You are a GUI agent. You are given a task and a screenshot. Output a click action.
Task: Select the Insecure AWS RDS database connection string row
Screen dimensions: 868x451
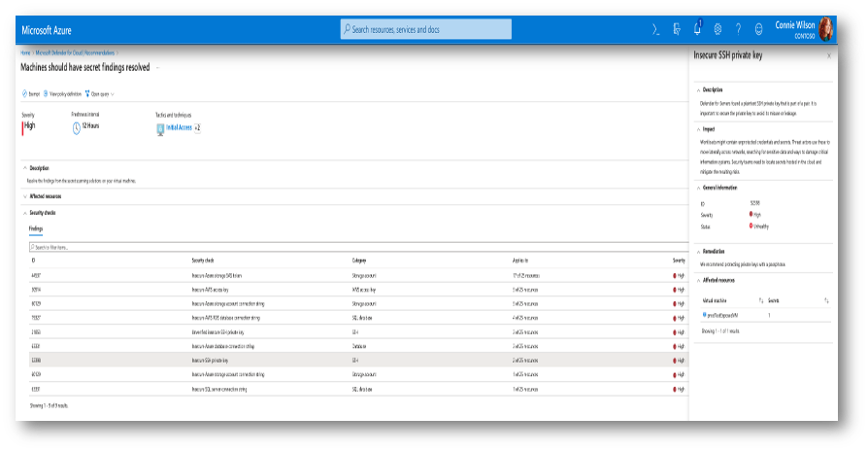pos(358,318)
